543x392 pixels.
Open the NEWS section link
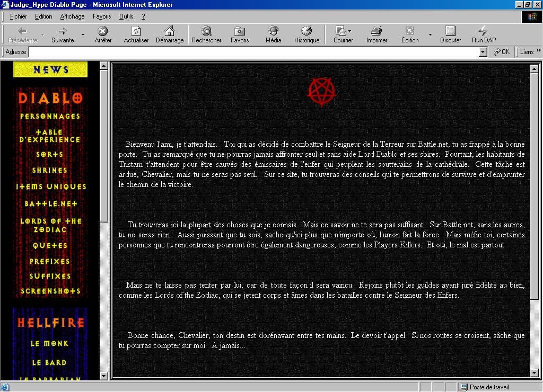50,69
